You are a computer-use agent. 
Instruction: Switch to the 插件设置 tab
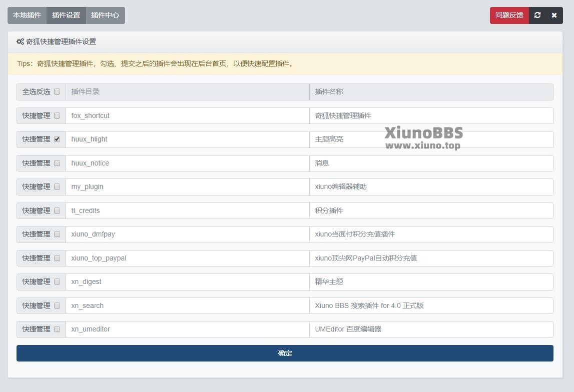point(66,15)
